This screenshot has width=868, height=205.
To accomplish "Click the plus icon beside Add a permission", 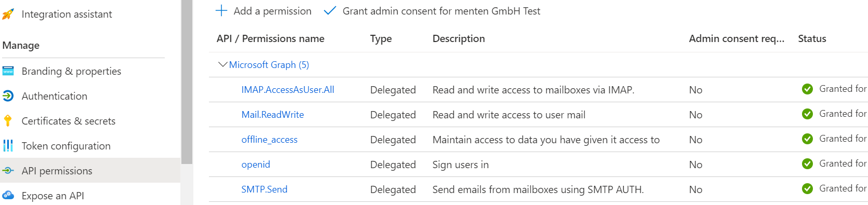I will (x=221, y=11).
